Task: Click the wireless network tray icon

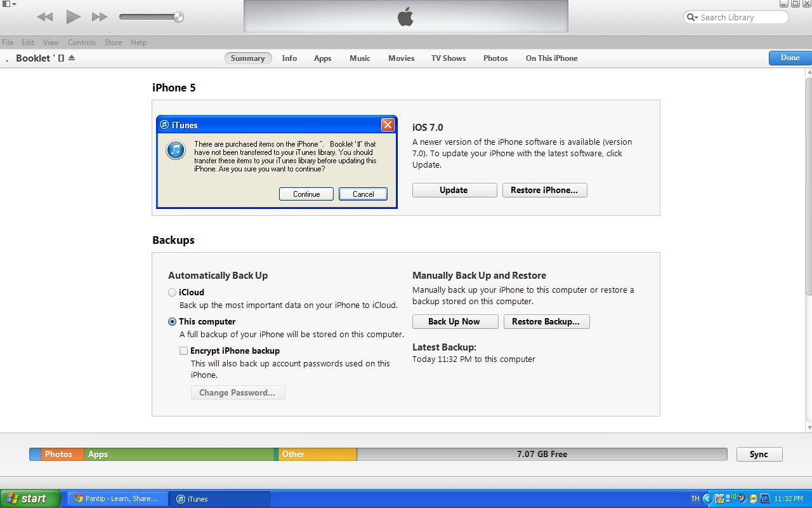Action: [730, 498]
